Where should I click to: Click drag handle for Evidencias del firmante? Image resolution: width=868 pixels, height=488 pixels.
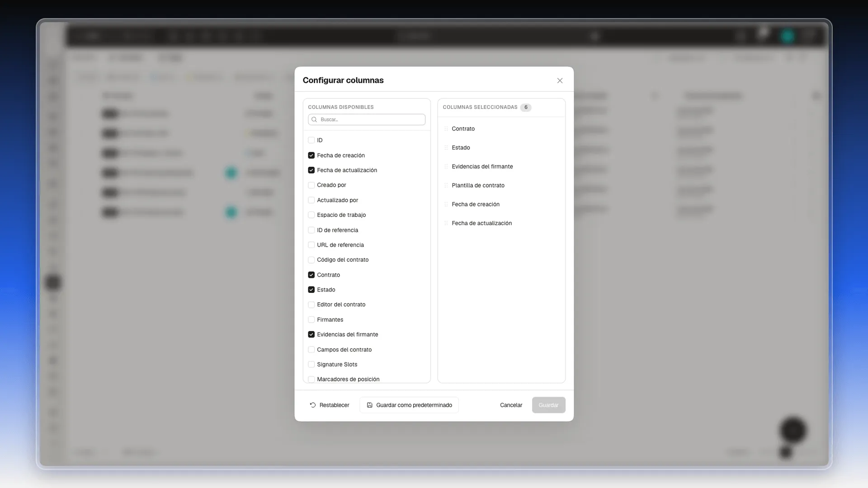446,167
